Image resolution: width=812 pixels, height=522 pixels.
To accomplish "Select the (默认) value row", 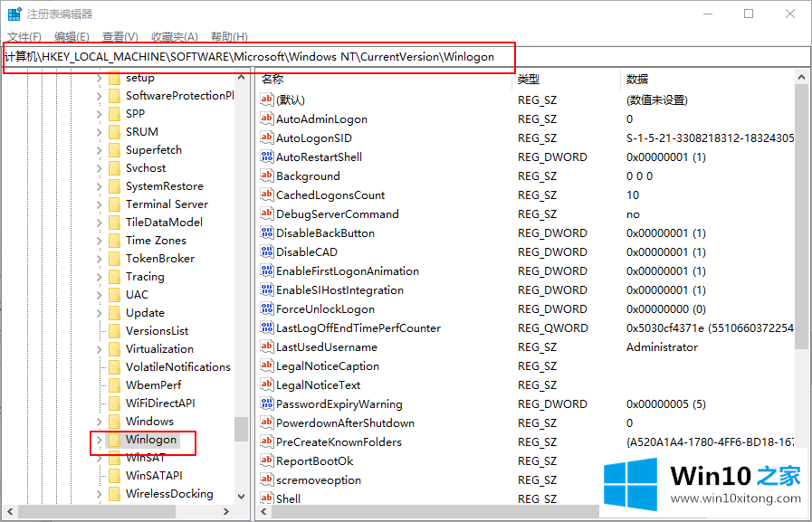I will [290, 100].
